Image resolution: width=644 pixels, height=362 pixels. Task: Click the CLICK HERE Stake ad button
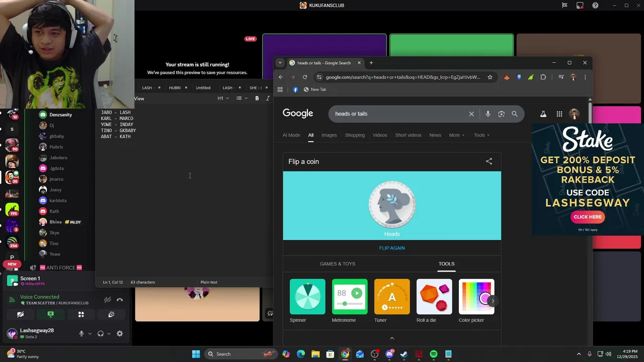pyautogui.click(x=588, y=217)
